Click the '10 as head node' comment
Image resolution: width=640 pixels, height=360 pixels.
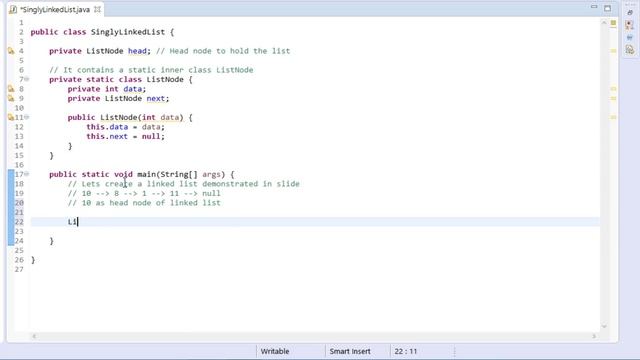pyautogui.click(x=144, y=203)
